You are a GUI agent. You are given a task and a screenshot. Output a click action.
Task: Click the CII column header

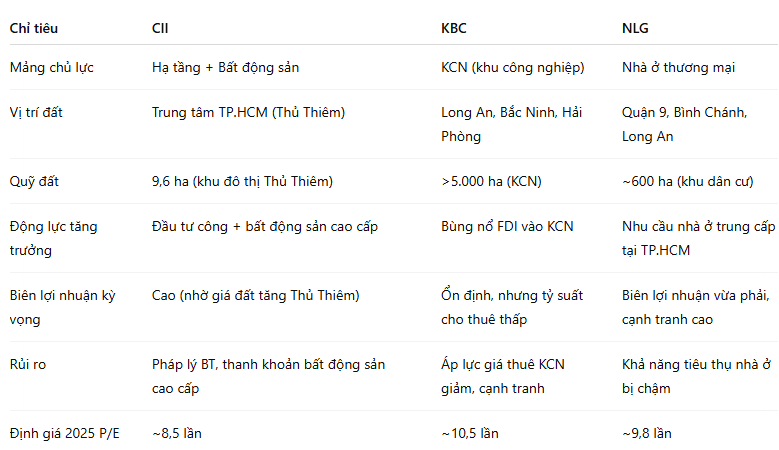[x=160, y=28]
